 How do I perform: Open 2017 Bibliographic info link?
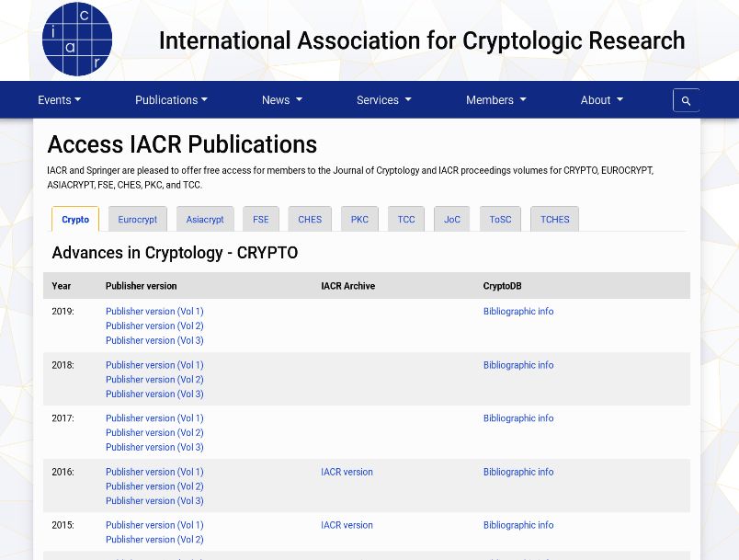pos(518,418)
